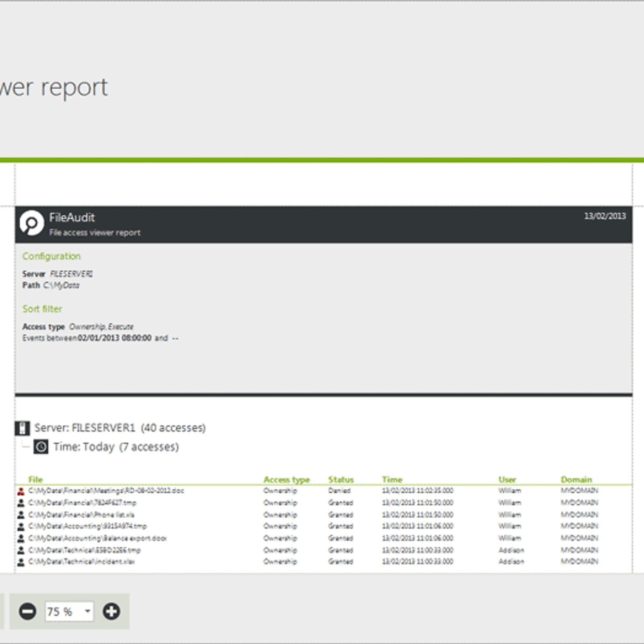Click the Status column header
The height and width of the screenshot is (644, 644).
pos(341,479)
